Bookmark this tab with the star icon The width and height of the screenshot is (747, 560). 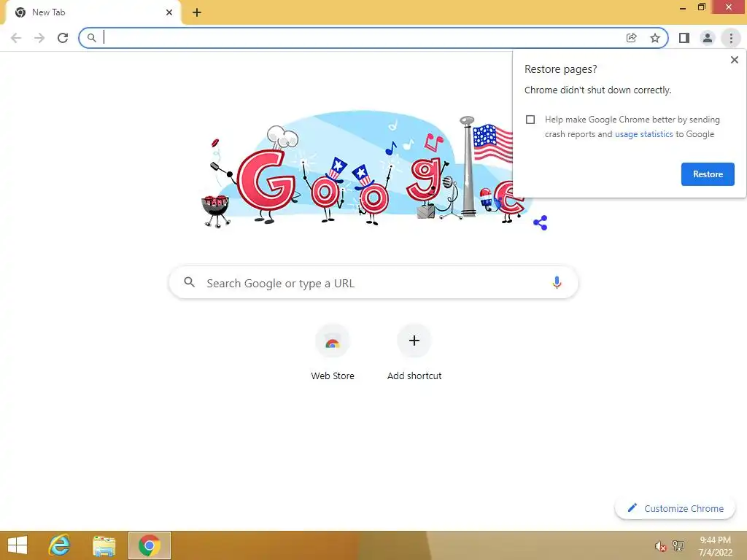(x=655, y=38)
